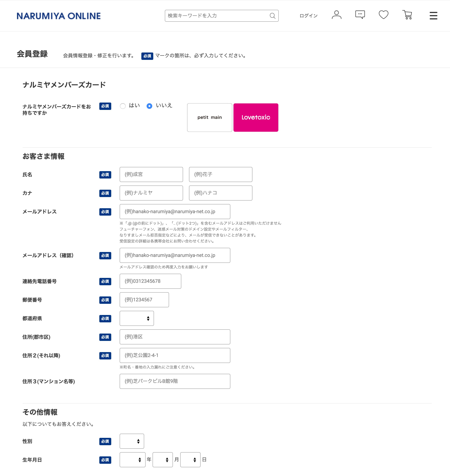Click the 氏名 field label
This screenshot has height=476, width=450.
coord(27,175)
